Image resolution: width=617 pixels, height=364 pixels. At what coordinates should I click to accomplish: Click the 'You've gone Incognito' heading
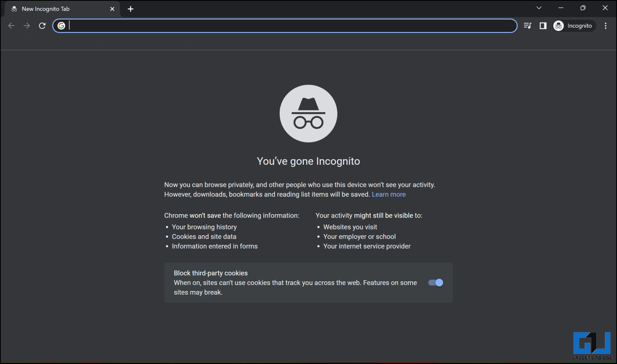(x=308, y=161)
